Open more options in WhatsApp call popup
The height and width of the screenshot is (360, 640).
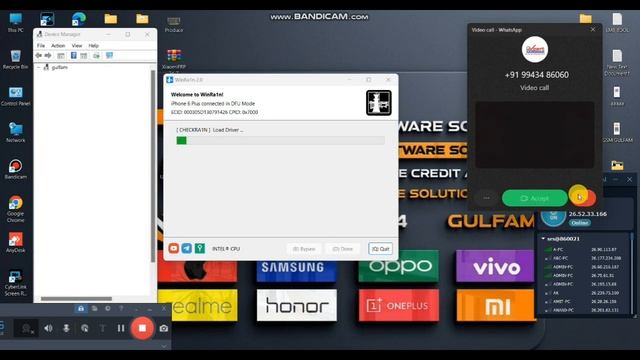pyautogui.click(x=486, y=198)
